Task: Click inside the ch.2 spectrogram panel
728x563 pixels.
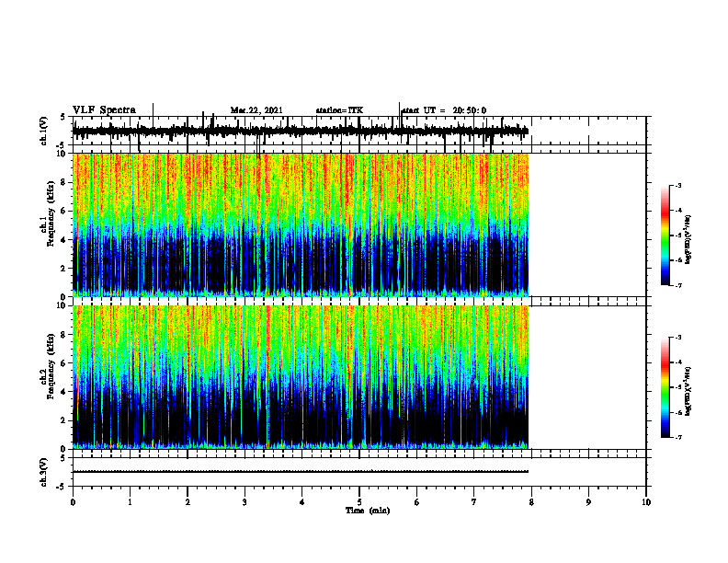Action: [x=301, y=377]
